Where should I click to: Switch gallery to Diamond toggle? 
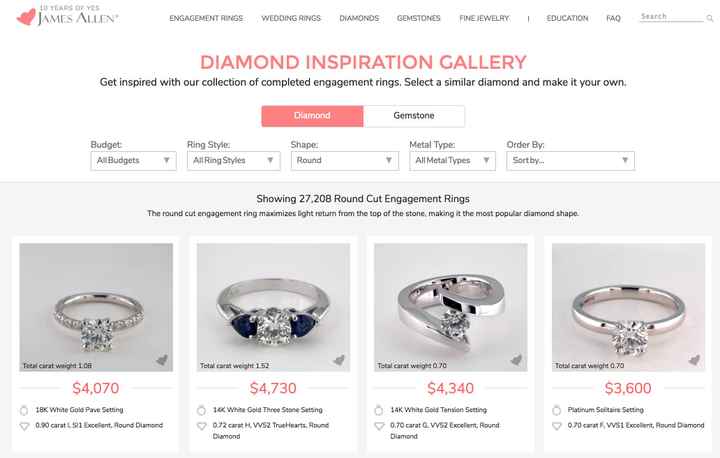(312, 116)
